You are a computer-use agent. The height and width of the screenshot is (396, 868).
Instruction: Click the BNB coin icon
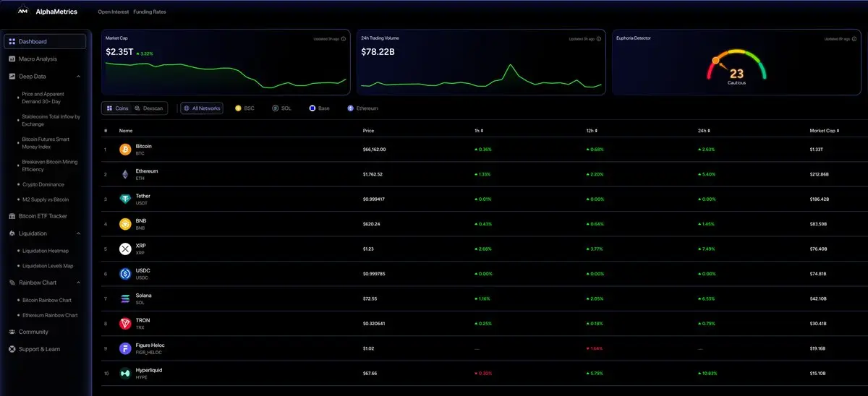pos(124,224)
